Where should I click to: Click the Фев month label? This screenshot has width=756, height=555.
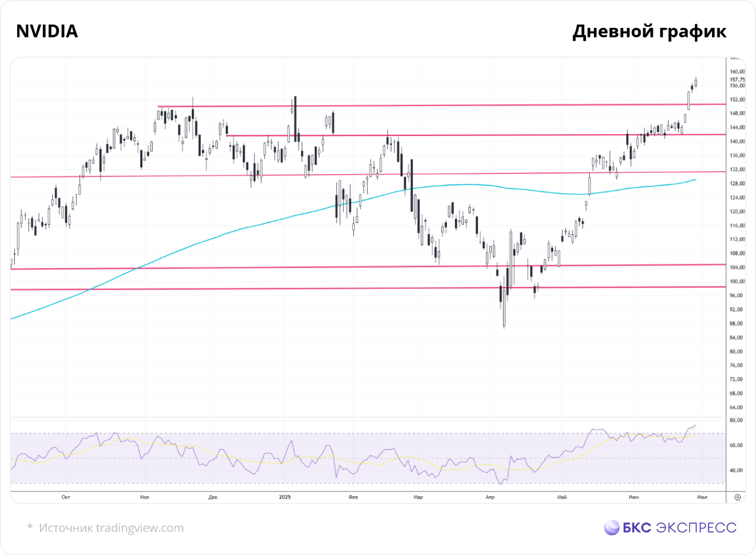pos(354,496)
